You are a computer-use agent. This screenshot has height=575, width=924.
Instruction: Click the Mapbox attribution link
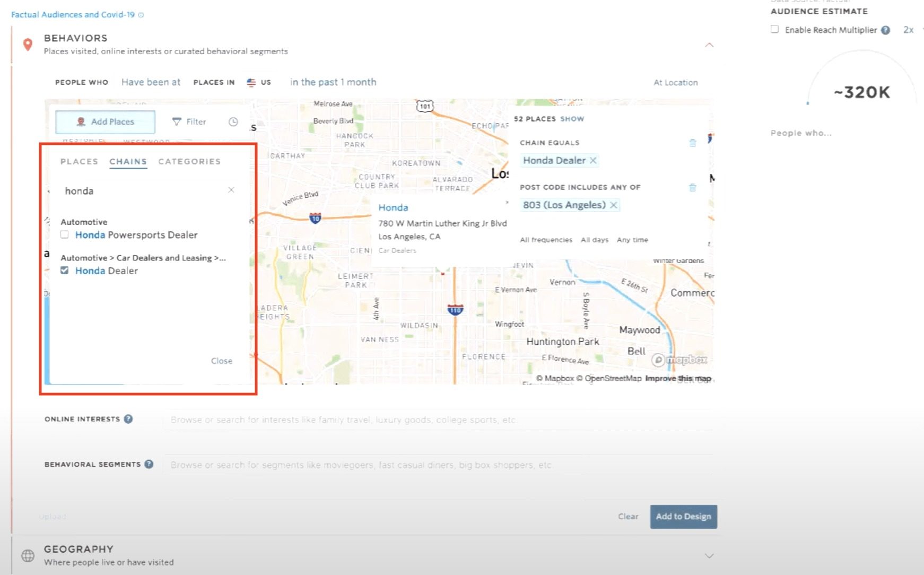[555, 378]
